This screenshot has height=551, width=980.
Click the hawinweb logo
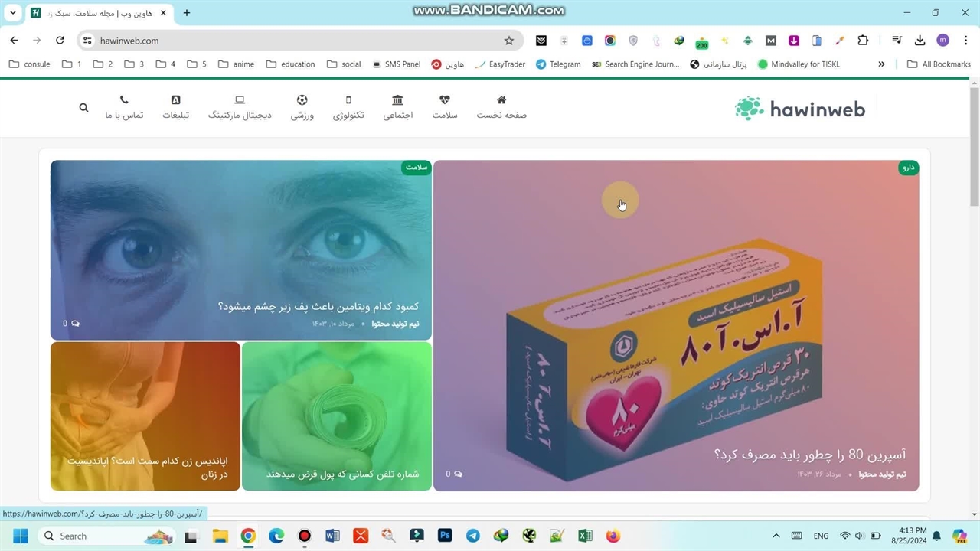(x=800, y=109)
